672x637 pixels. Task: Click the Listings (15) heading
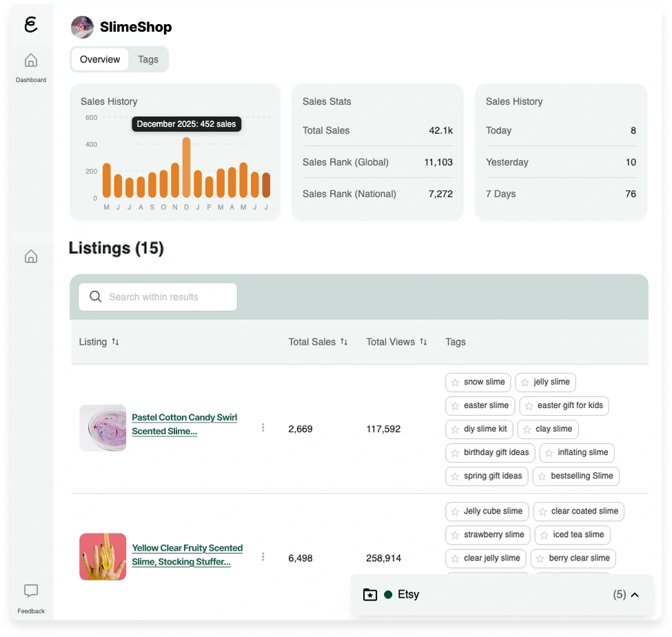click(116, 248)
